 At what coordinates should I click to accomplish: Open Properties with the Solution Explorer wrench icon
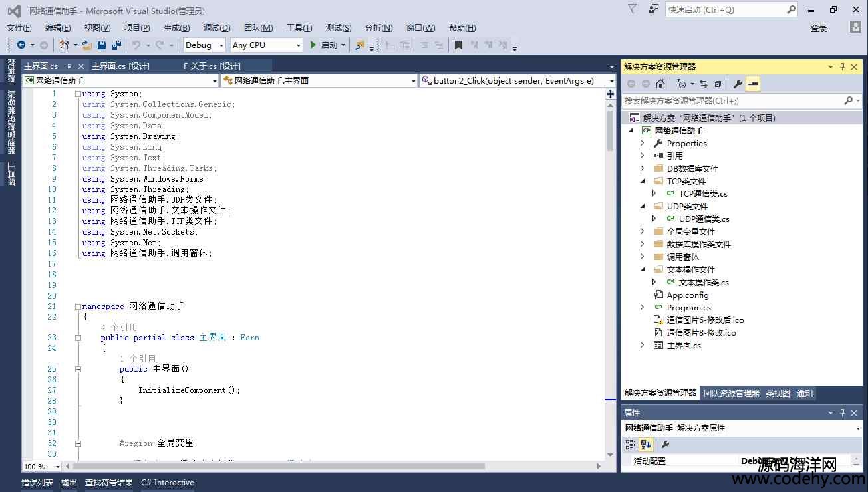738,84
